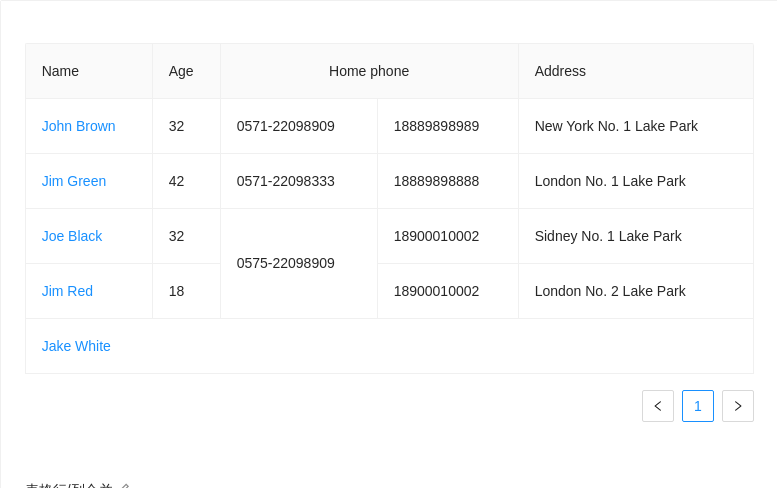The image size is (777, 488).
Task: Click the next page arrow
Action: [738, 406]
